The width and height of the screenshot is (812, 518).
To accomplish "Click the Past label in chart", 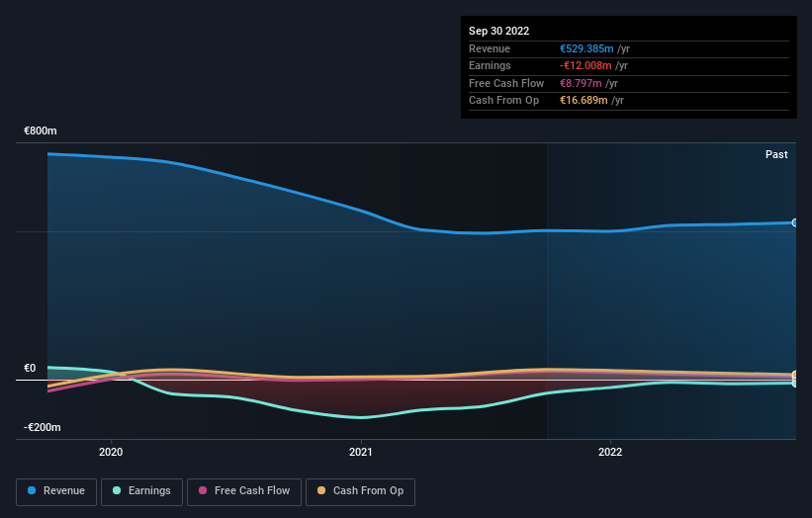I will coord(776,154).
